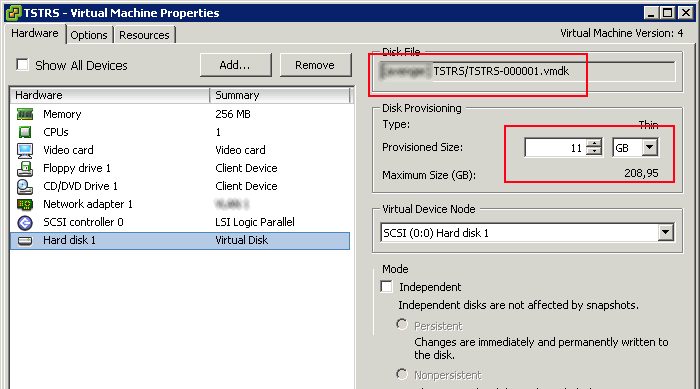Screen dimensions: 700x389
Task: Click the 208,95 maximum size value
Action: pyautogui.click(x=642, y=173)
